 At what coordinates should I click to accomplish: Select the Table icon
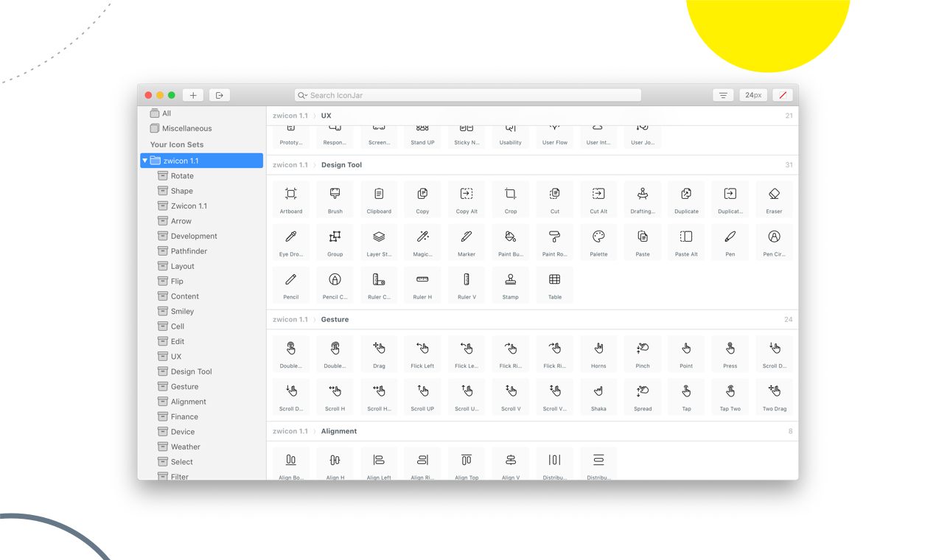pos(554,284)
